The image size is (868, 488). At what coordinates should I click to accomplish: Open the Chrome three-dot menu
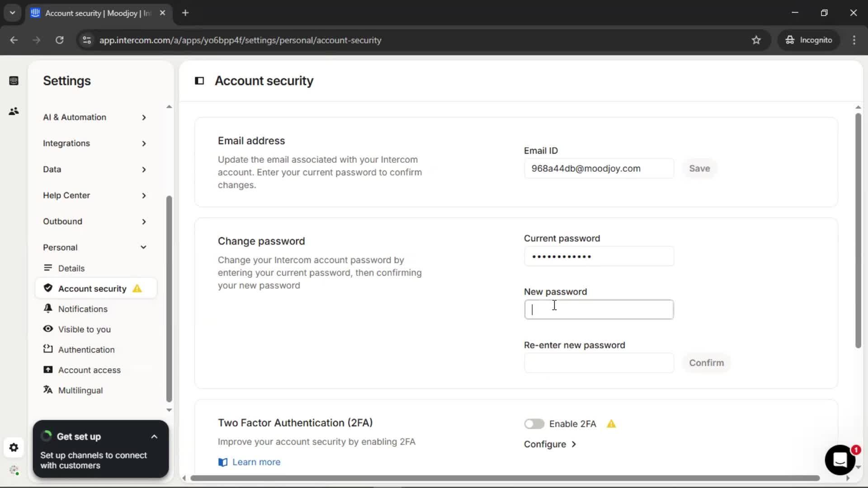click(x=854, y=40)
